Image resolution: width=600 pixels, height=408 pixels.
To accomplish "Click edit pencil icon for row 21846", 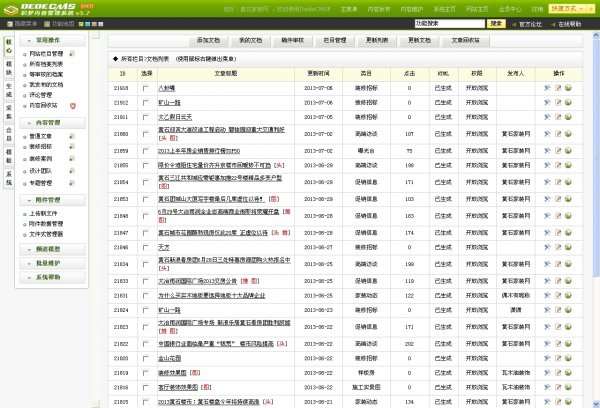I will (x=558, y=247).
